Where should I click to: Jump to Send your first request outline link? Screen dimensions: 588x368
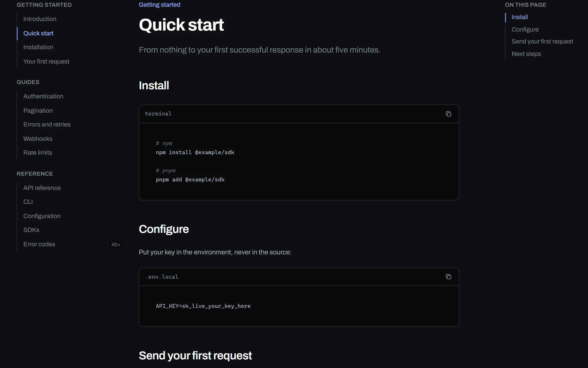coord(542,41)
